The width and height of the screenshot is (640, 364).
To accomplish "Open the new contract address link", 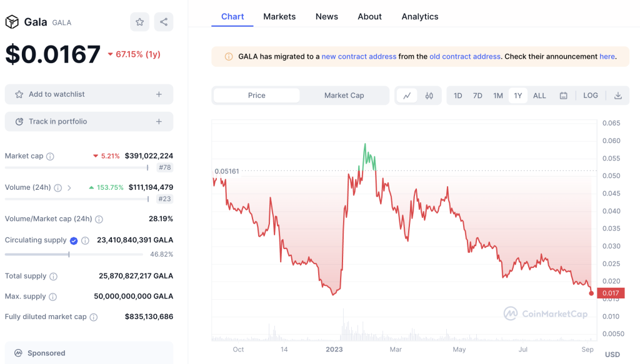I will 359,57.
